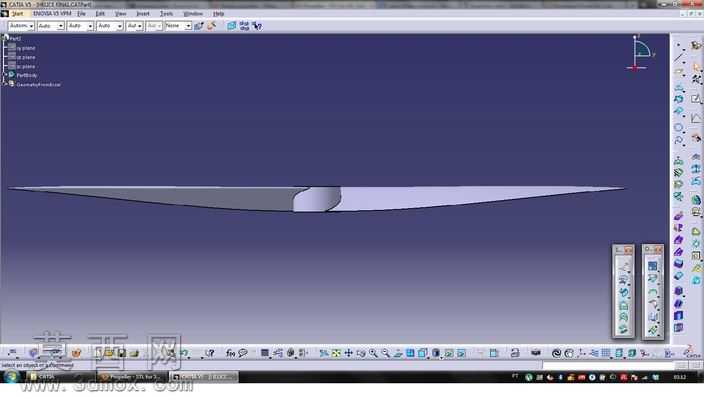Image resolution: width=704 pixels, height=396 pixels.
Task: Expand the Geometrical set node
Action: tap(5, 84)
